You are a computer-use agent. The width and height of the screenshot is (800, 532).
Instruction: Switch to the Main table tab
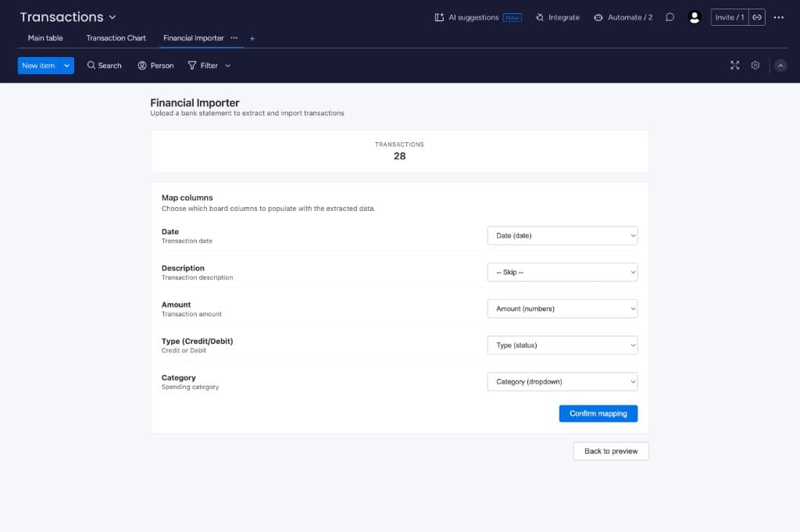coord(45,38)
